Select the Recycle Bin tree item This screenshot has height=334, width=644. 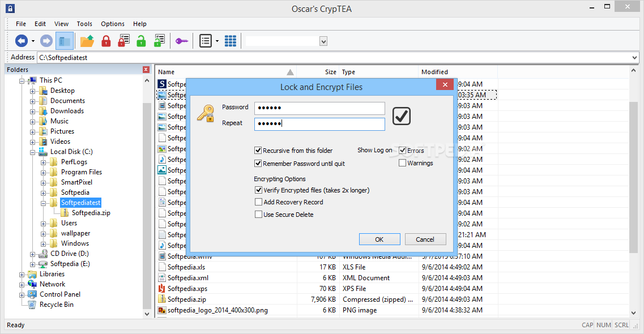(56, 305)
